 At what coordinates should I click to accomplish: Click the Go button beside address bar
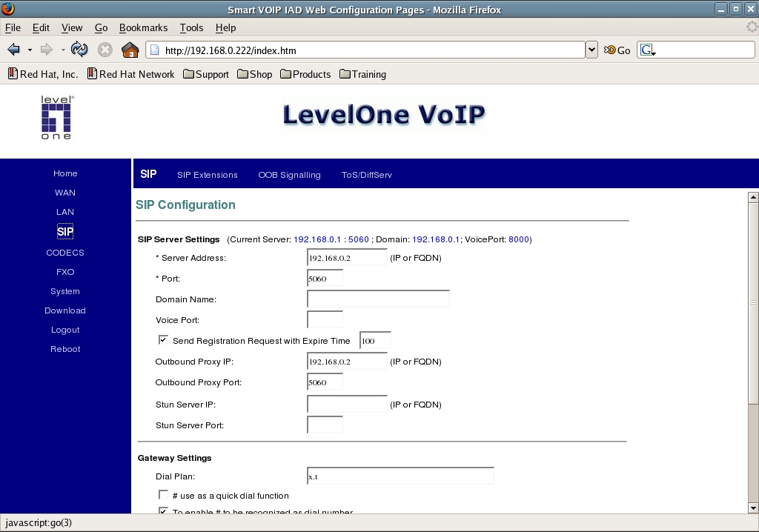(x=617, y=50)
